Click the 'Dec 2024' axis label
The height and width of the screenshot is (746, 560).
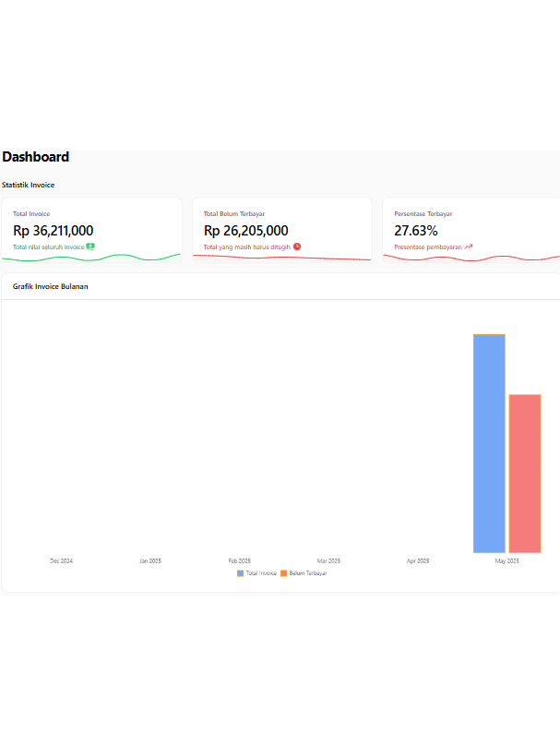[x=61, y=560]
